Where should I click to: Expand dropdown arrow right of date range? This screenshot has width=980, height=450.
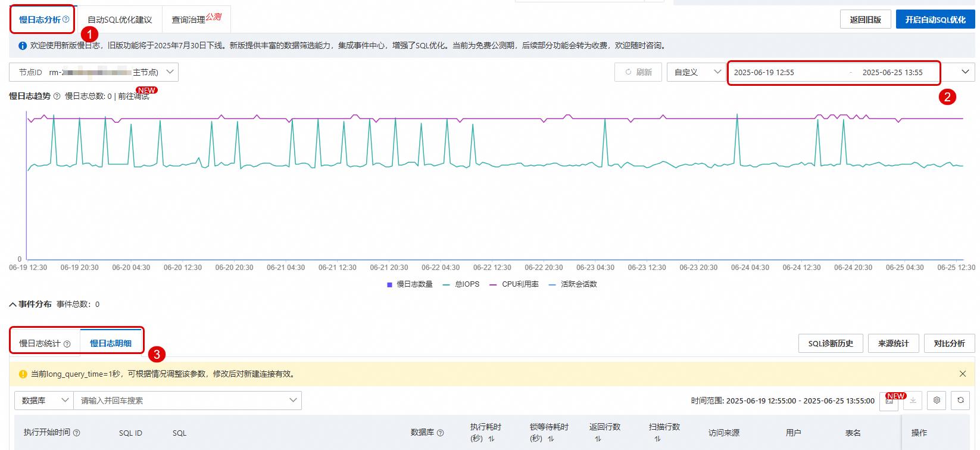click(x=965, y=72)
